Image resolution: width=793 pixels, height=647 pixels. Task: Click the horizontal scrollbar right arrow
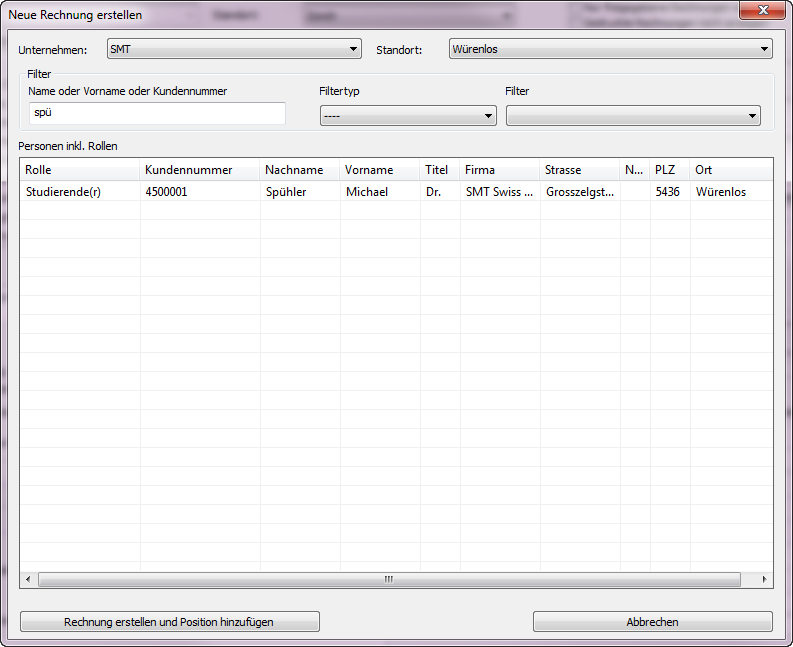coord(765,579)
